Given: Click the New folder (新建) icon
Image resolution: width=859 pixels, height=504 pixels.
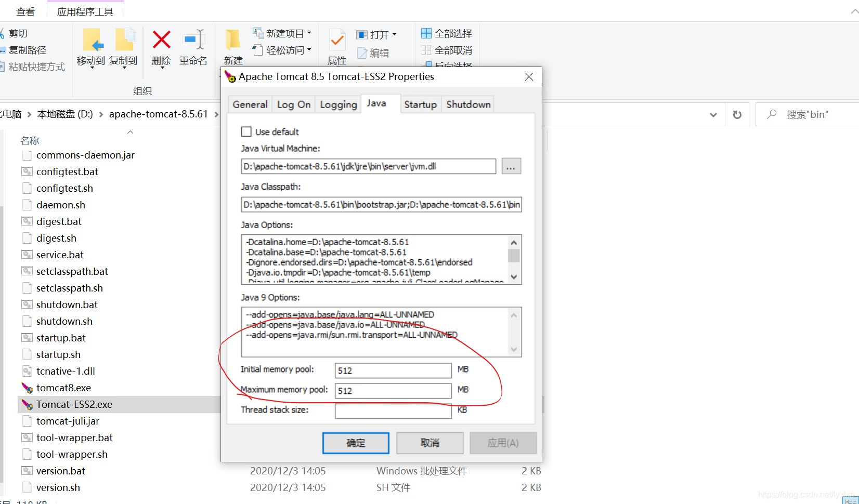Looking at the screenshot, I should (x=233, y=40).
